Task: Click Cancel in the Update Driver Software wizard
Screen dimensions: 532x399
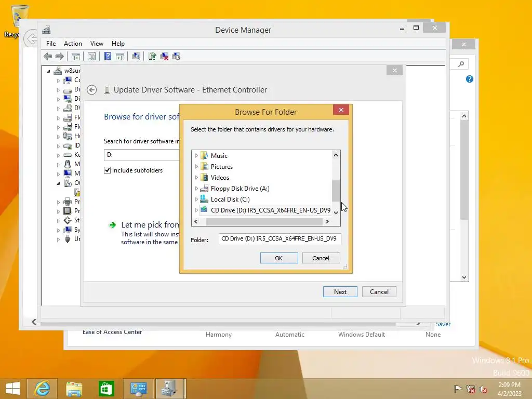Action: (379, 292)
